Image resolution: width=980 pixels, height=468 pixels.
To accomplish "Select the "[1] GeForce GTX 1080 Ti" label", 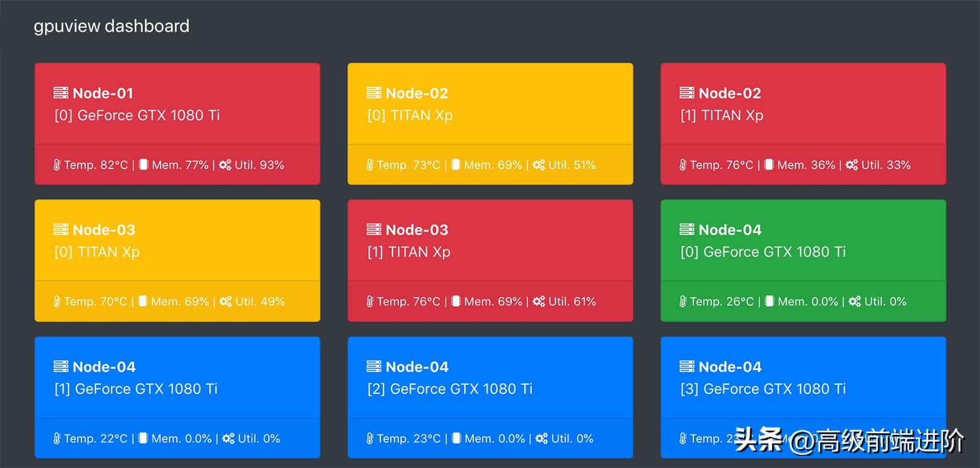I will [136, 389].
